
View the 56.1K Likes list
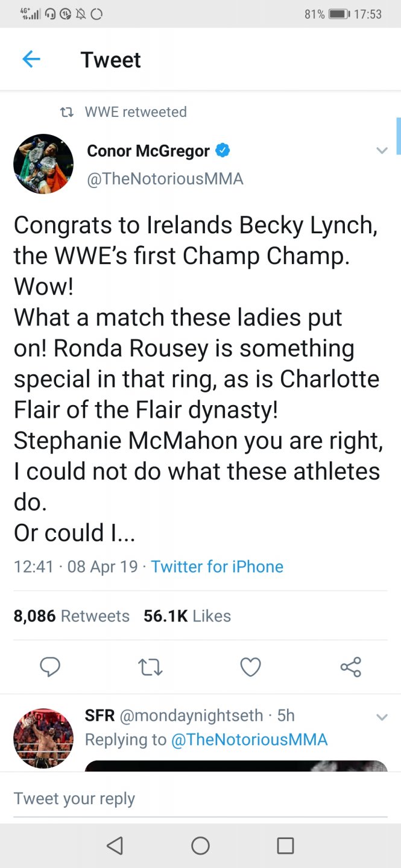coord(187,616)
